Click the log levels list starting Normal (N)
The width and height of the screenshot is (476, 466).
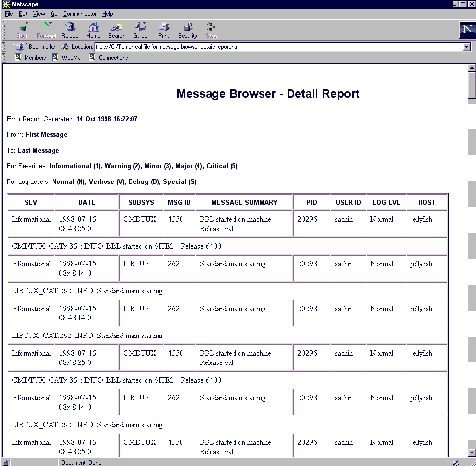pos(124,182)
